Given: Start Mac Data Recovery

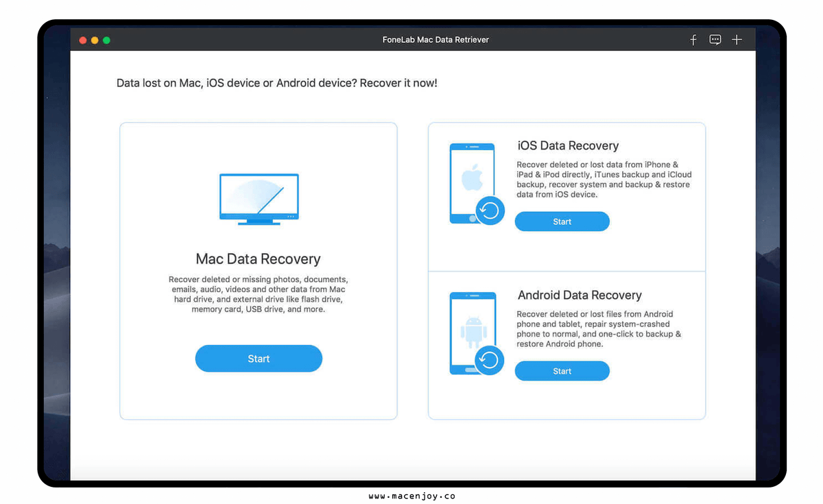Looking at the screenshot, I should click(x=259, y=359).
